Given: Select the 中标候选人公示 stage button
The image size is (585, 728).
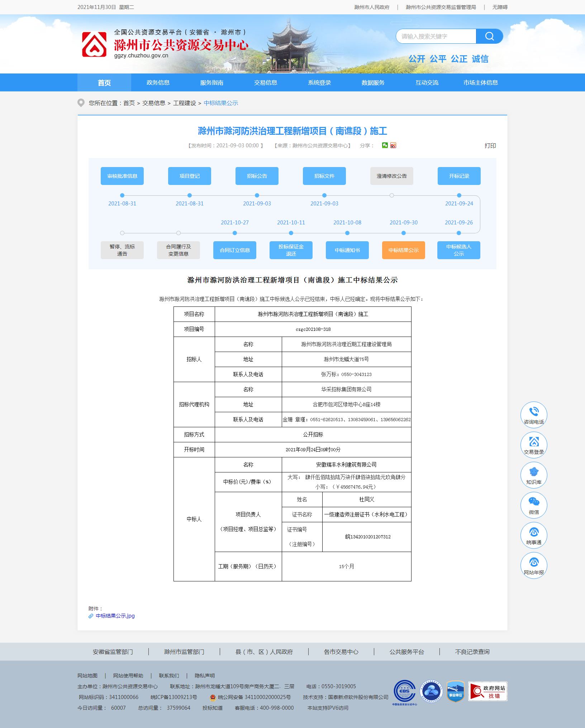Looking at the screenshot, I should pyautogui.click(x=459, y=250).
